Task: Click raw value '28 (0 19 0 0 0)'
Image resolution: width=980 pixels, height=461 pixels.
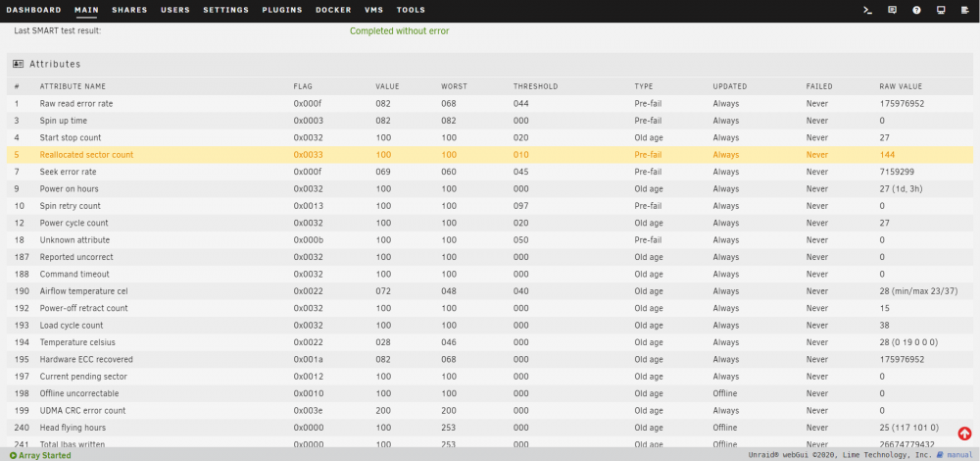Action: tap(908, 342)
